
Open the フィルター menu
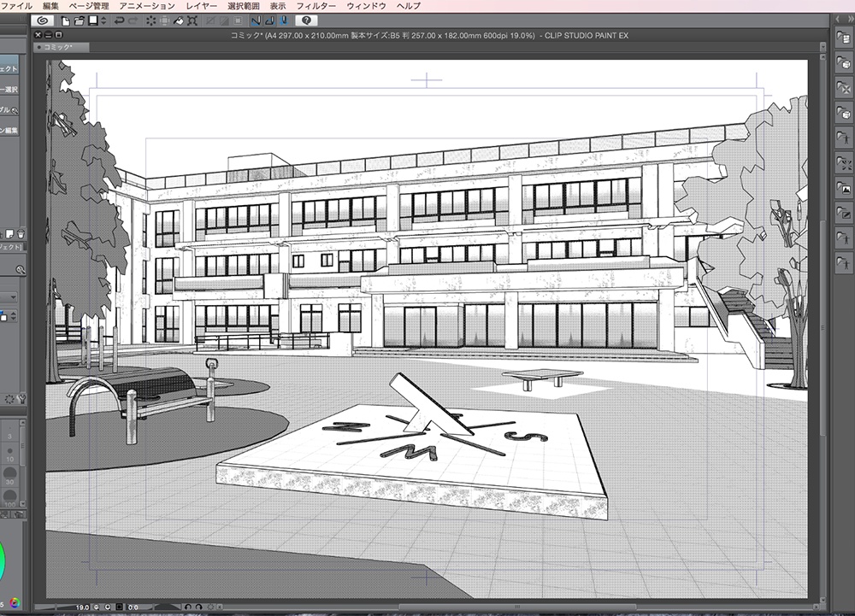(x=315, y=6)
